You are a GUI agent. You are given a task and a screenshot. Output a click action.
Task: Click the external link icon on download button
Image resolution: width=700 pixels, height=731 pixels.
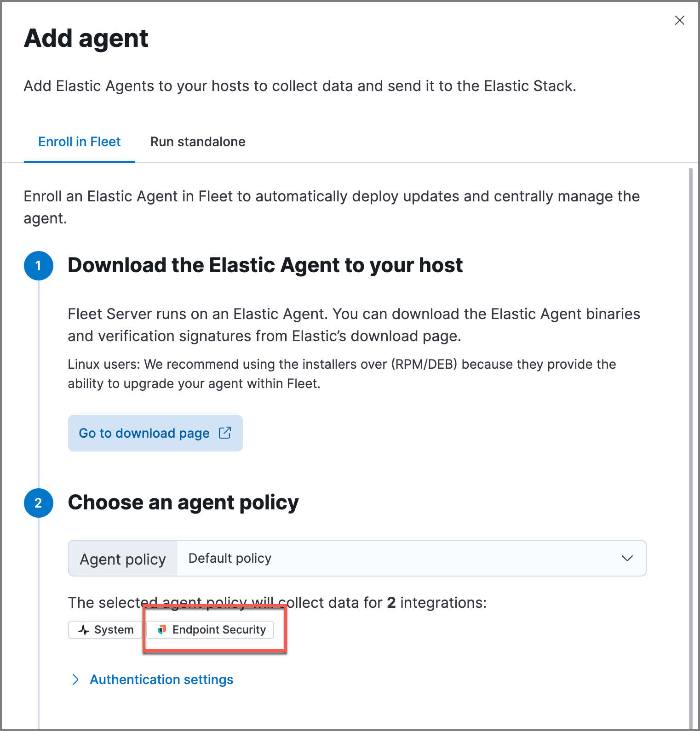pos(225,433)
